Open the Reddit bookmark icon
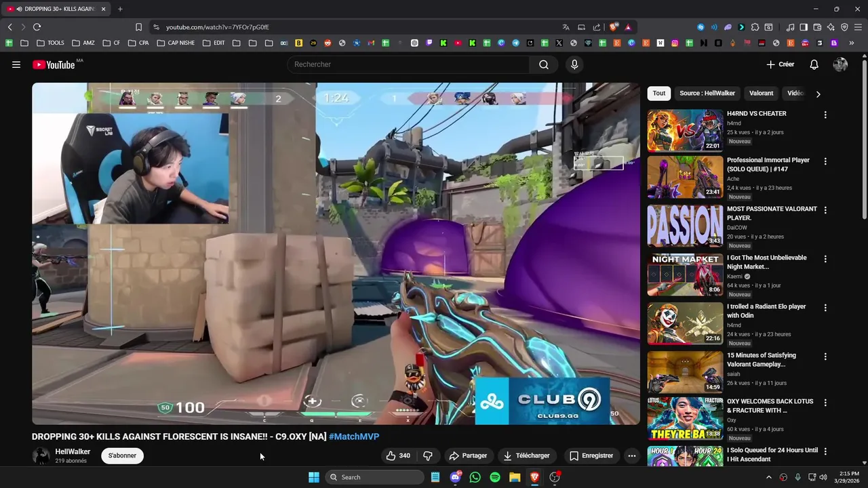The width and height of the screenshot is (868, 488). [x=328, y=43]
